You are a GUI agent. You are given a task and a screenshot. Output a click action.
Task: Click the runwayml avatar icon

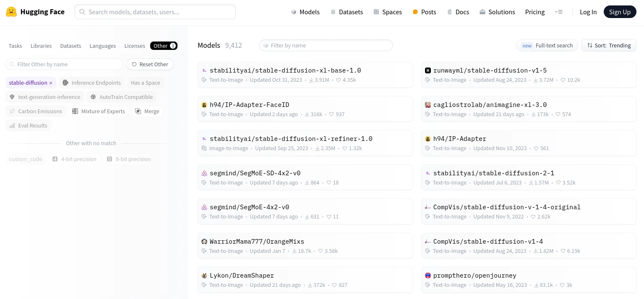[x=428, y=70]
